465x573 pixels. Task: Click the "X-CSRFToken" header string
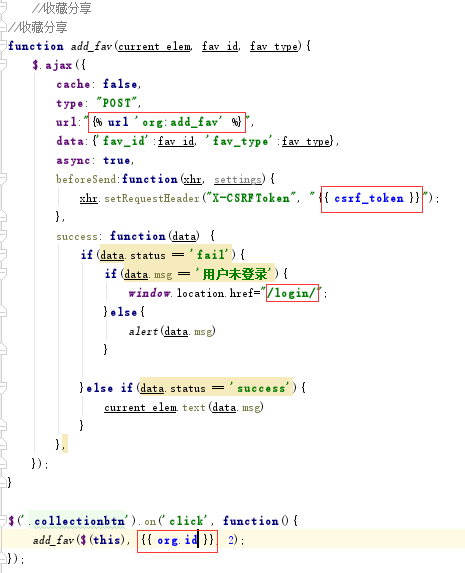[251, 198]
